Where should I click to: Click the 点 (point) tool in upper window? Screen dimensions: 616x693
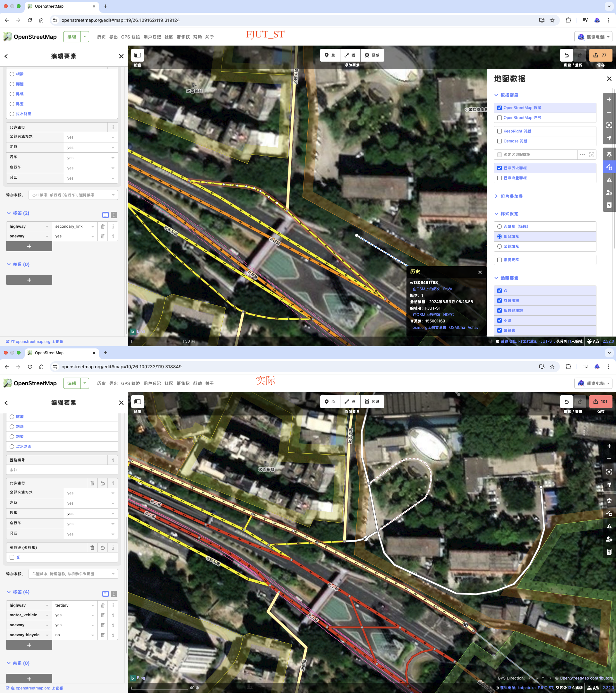(x=330, y=55)
